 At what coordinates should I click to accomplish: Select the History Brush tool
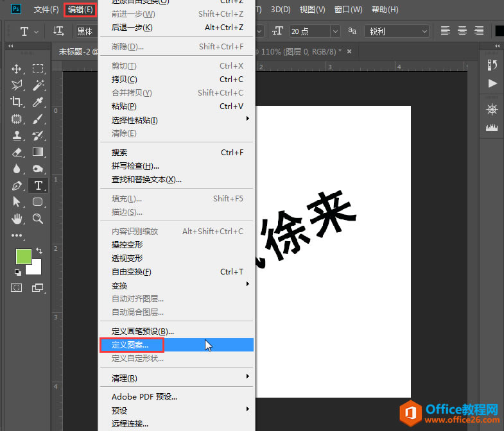38,135
